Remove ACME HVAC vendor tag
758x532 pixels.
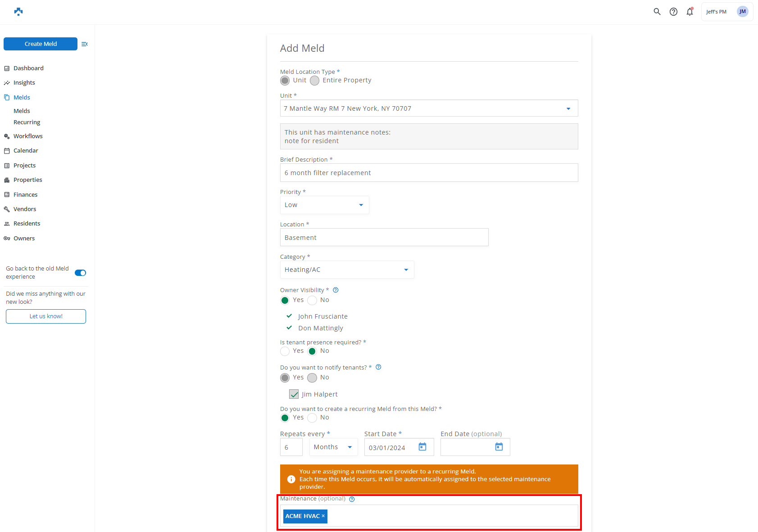[323, 516]
